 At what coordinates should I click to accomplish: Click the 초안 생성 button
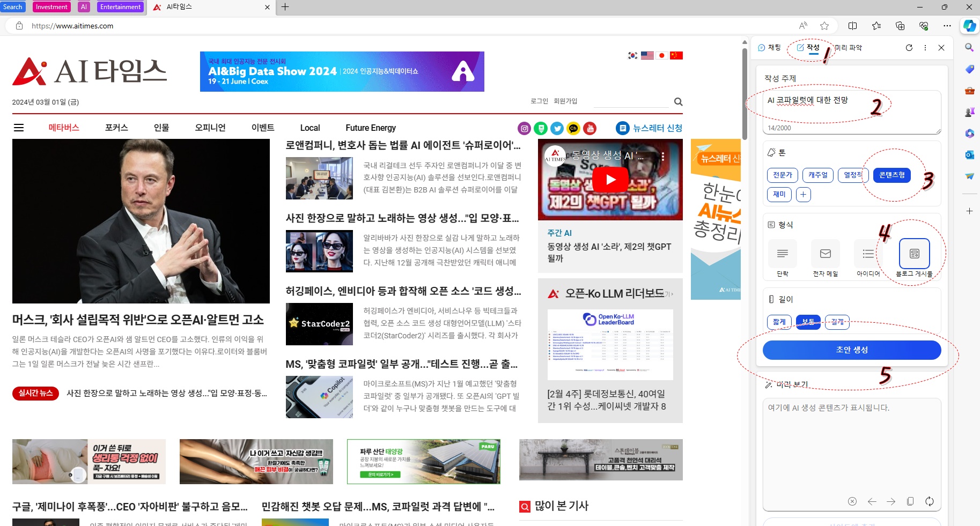tap(852, 350)
